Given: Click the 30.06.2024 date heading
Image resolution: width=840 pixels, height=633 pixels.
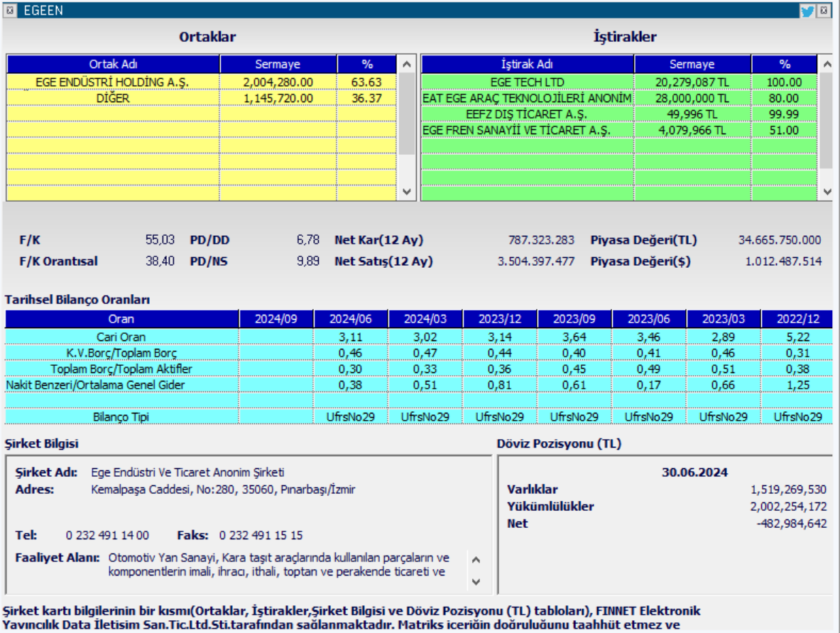Looking at the screenshot, I should pyautogui.click(x=694, y=472).
